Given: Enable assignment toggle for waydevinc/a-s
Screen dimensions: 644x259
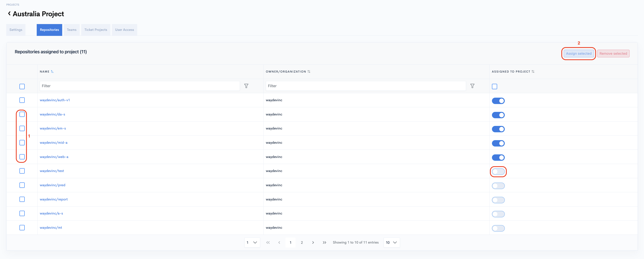Looking at the screenshot, I should pos(498,214).
